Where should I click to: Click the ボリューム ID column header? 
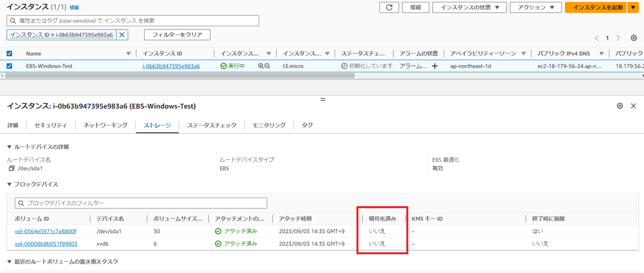(32, 218)
